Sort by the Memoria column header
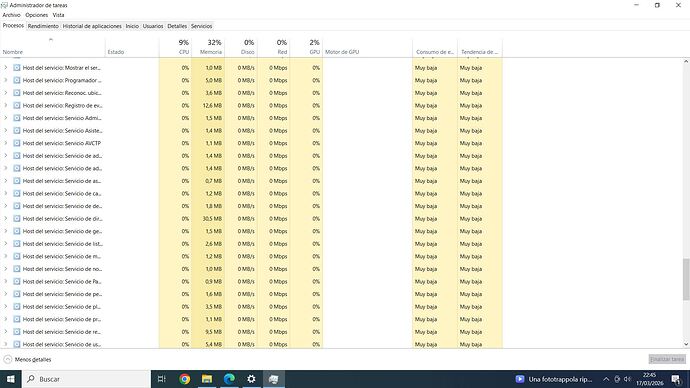The height and width of the screenshot is (388, 690). click(x=209, y=47)
